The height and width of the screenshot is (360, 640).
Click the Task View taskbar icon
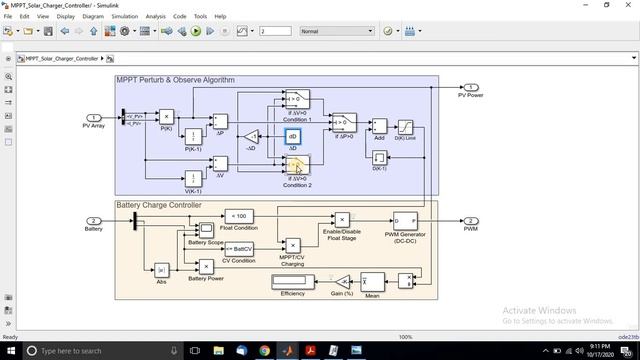(x=195, y=351)
